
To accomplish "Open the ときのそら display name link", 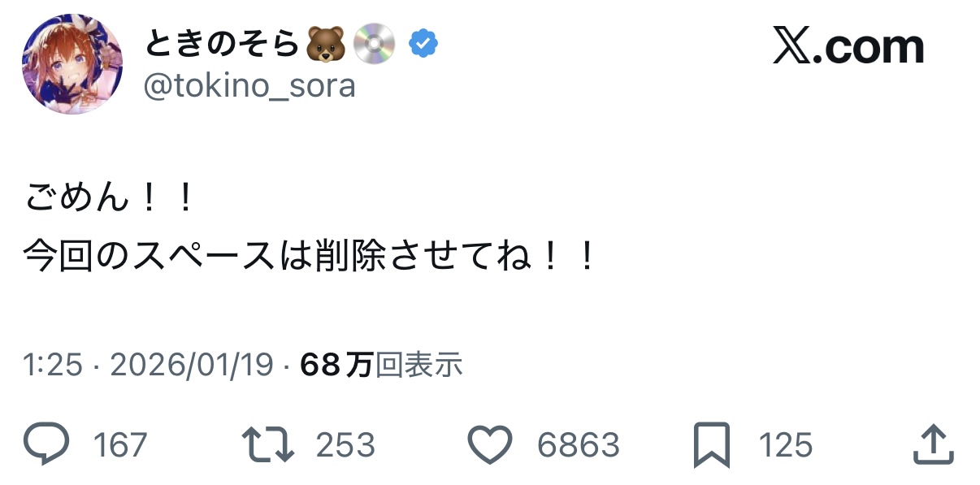I will click(221, 44).
